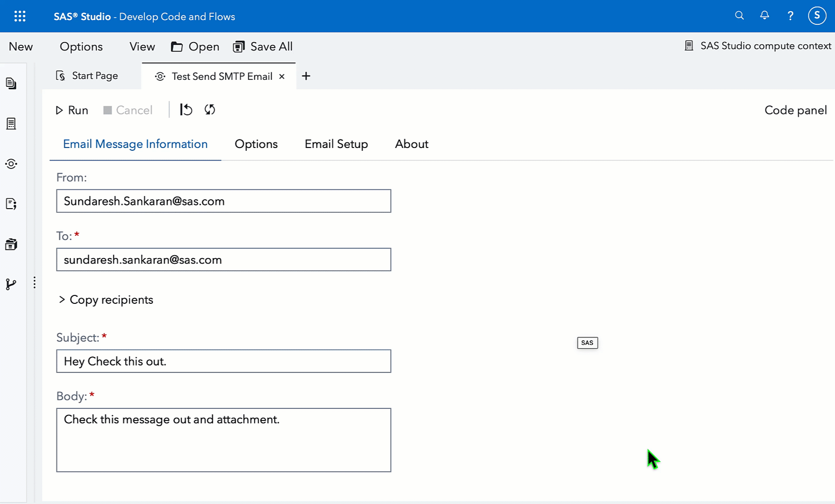
Task: Open the Git repositories sidebar icon
Action: click(x=11, y=284)
